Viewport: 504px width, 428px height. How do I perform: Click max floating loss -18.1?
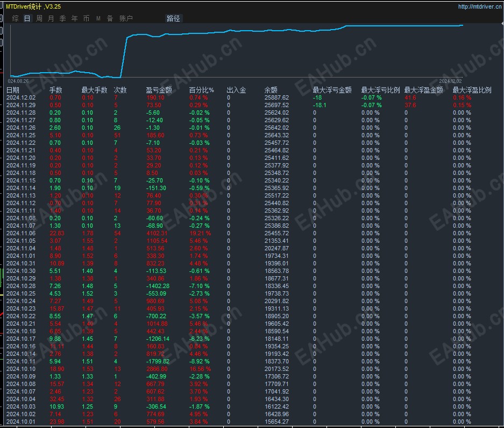320,105
